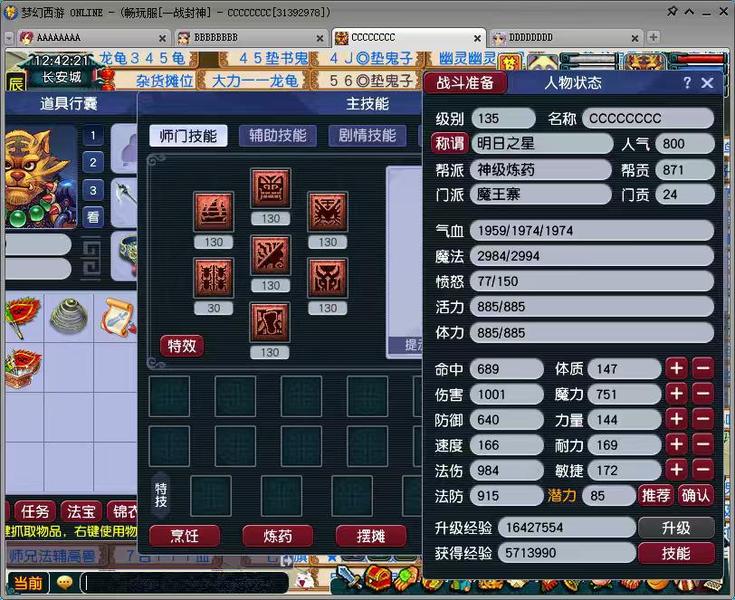Click the bottommost skill icon in the skill diamond
Viewport: 735px width, 600px height.
(270, 322)
